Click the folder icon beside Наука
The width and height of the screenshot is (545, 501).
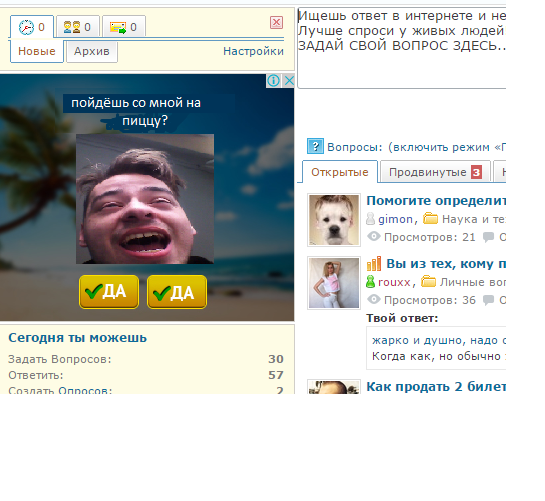point(430,219)
